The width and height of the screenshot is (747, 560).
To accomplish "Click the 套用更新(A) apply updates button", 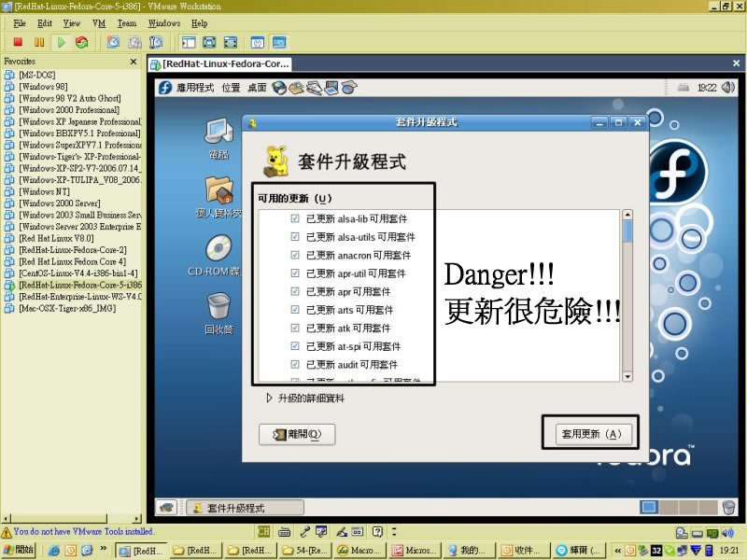I will (x=592, y=434).
